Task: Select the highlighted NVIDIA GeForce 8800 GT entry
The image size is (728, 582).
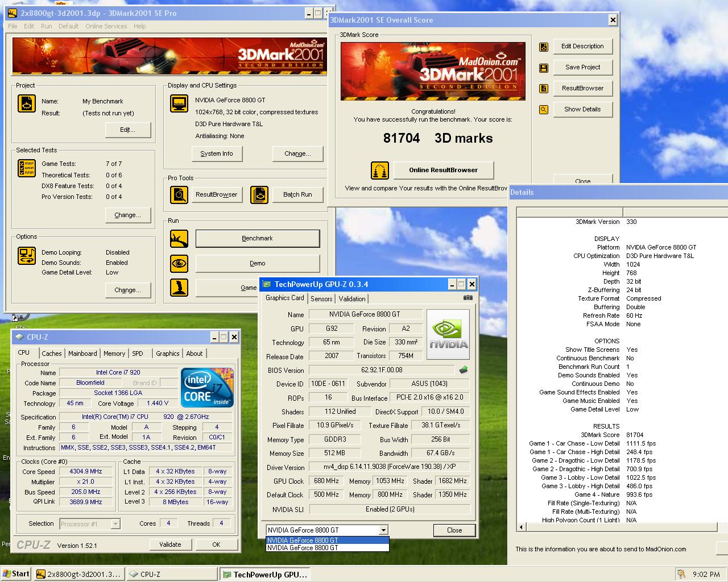Action: pos(328,541)
